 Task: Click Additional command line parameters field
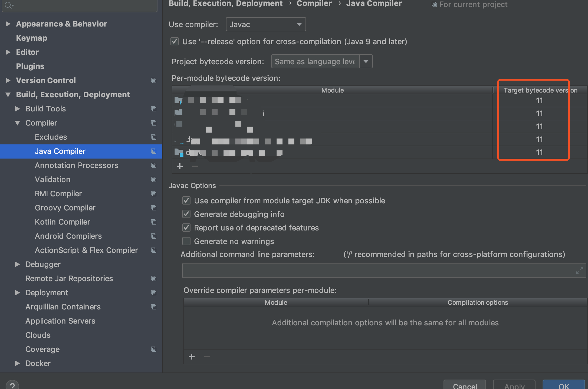[x=377, y=271]
